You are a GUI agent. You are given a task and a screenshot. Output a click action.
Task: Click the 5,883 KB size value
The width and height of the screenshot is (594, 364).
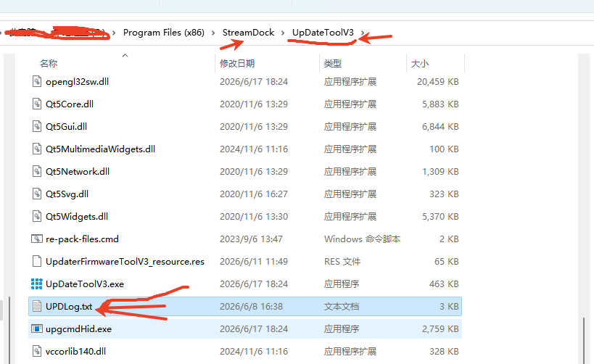click(x=440, y=104)
